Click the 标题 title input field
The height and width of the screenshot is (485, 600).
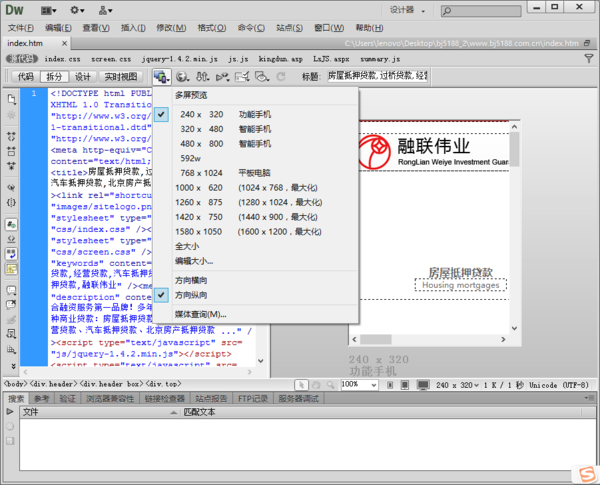(x=377, y=76)
